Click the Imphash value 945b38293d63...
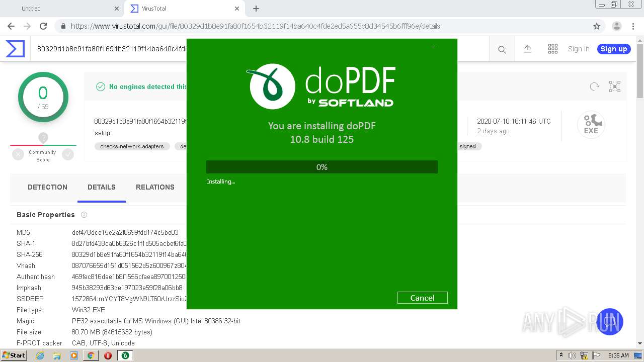This screenshot has height=362, width=644. [x=127, y=288]
